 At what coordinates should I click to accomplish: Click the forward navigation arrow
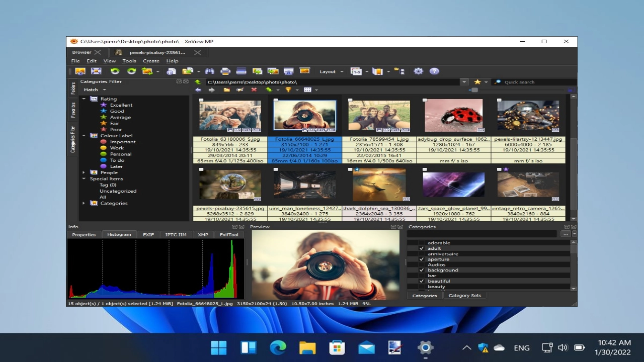pyautogui.click(x=211, y=90)
